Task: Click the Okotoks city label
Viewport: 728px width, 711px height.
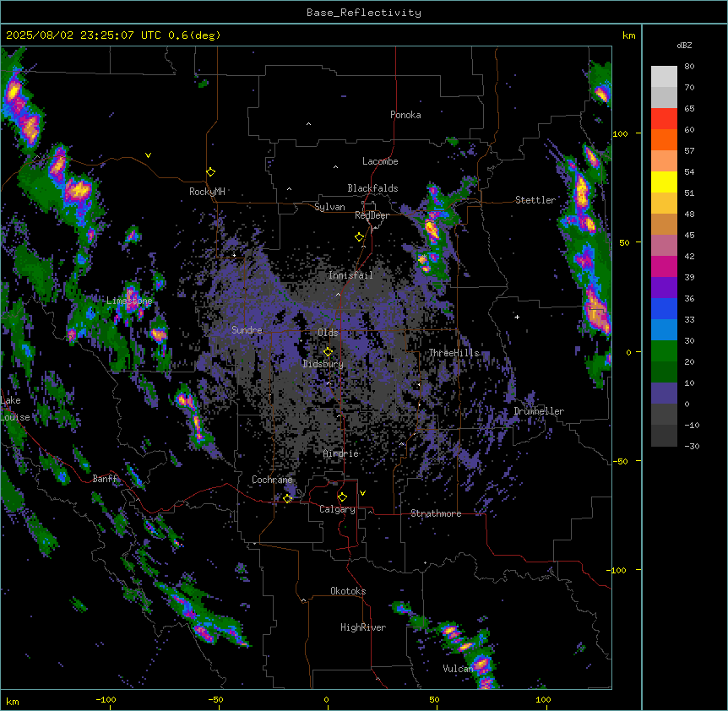Action: [348, 591]
